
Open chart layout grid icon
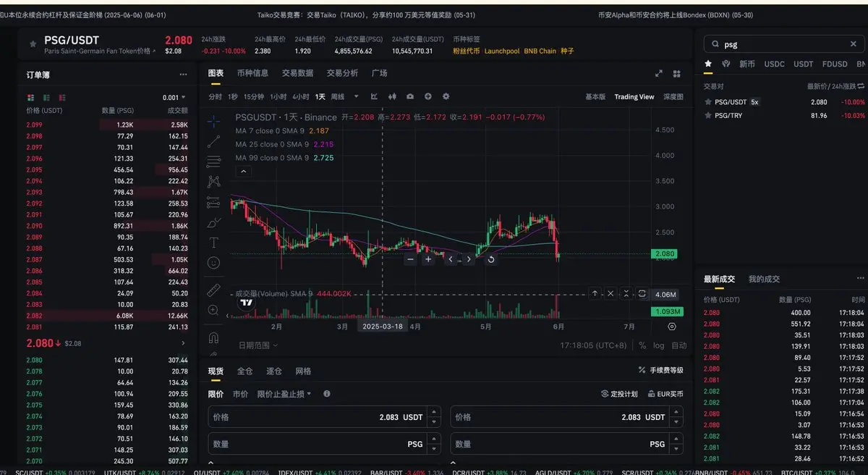(676, 74)
